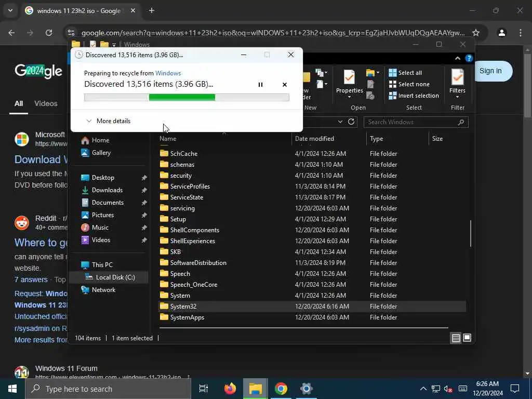Open Action Center notifications icon
This screenshot has width=532, height=399.
click(x=515, y=389)
